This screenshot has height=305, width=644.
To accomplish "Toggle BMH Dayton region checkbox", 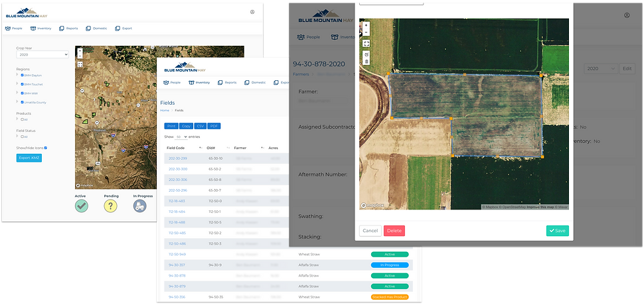I will 22,76.
